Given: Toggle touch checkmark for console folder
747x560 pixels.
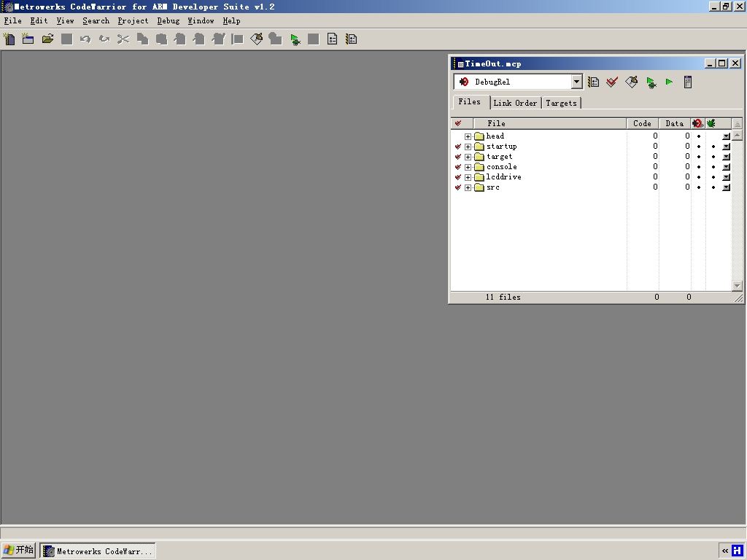Looking at the screenshot, I should click(x=458, y=167).
